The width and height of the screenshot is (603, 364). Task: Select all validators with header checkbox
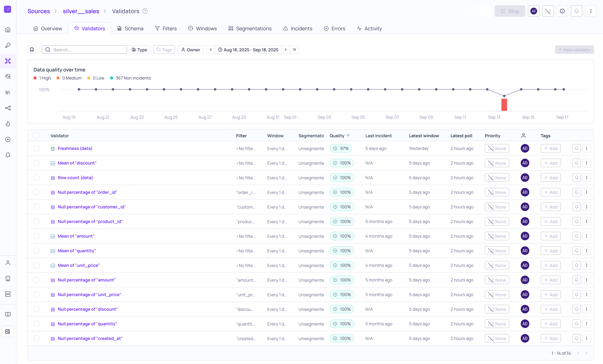pyautogui.click(x=36, y=136)
